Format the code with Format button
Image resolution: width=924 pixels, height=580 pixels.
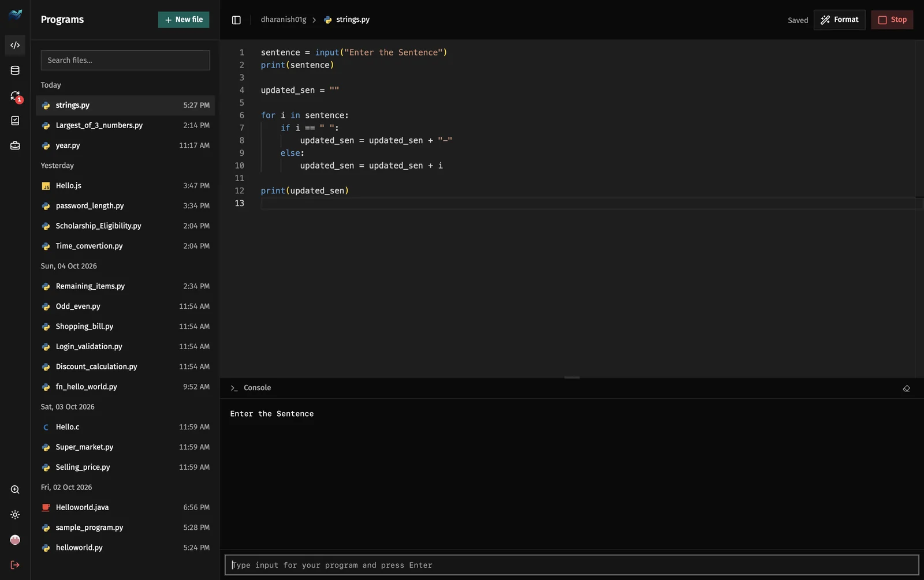click(839, 20)
